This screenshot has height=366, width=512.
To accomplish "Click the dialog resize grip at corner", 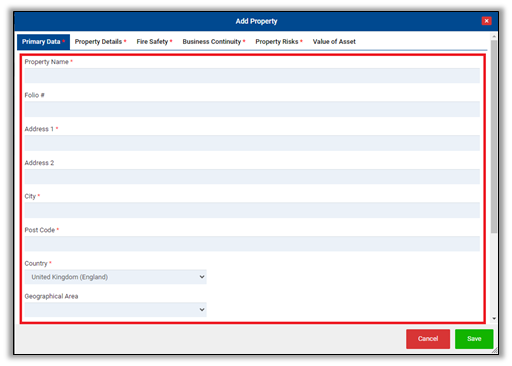I will click(495, 350).
